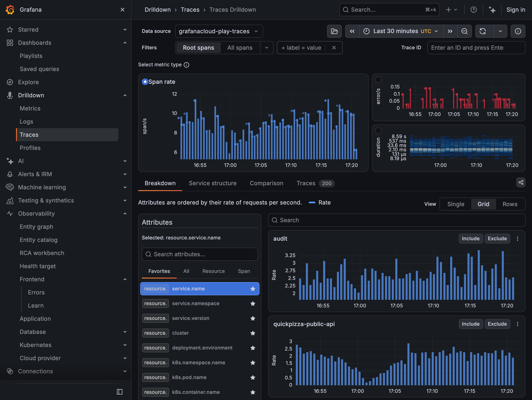The height and width of the screenshot is (400, 532).
Task: Switch to the Breakdown tab
Action: pos(160,183)
